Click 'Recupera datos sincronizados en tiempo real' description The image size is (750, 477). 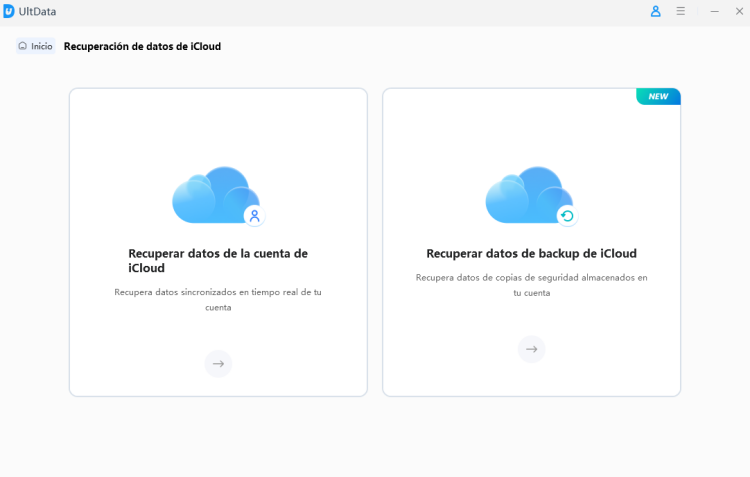[x=218, y=300]
